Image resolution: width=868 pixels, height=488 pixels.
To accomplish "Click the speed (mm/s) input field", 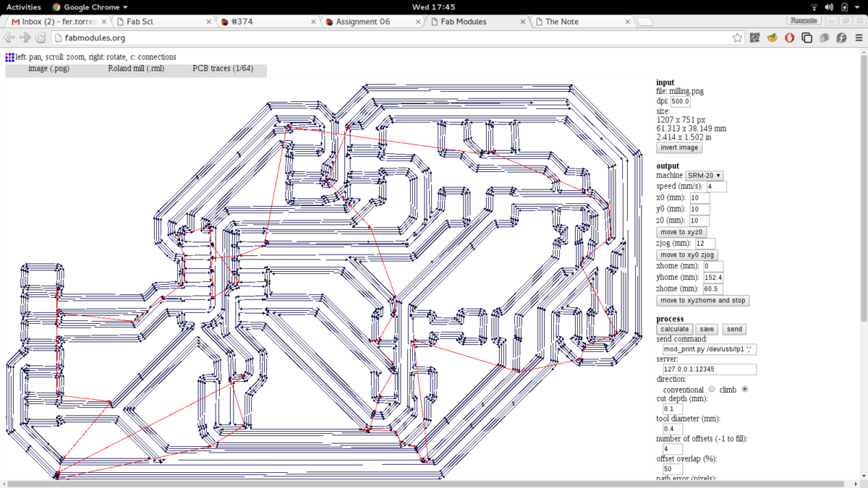I will tap(716, 187).
